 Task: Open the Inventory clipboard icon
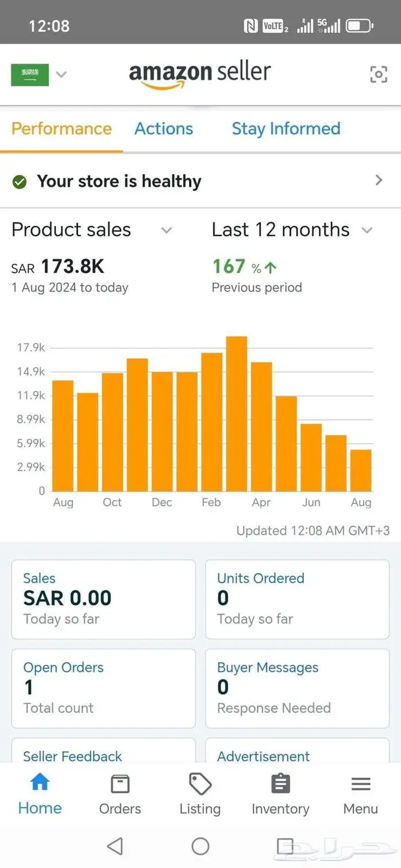tap(280, 784)
